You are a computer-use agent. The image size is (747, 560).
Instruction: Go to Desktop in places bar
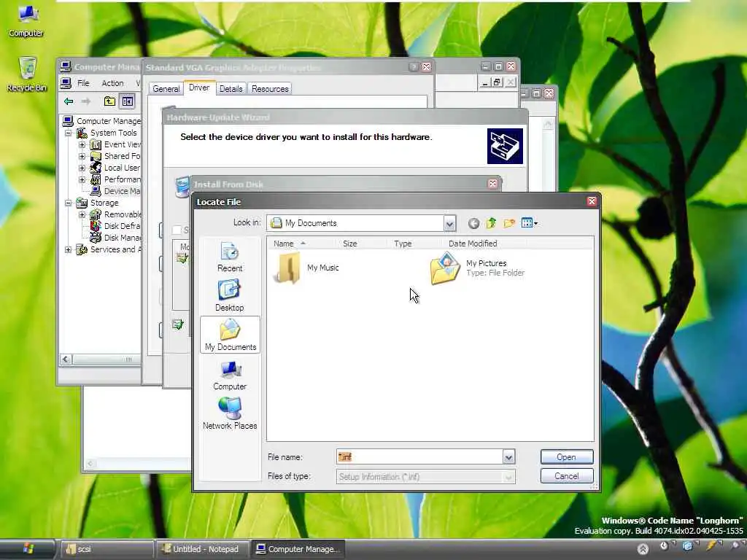point(230,296)
